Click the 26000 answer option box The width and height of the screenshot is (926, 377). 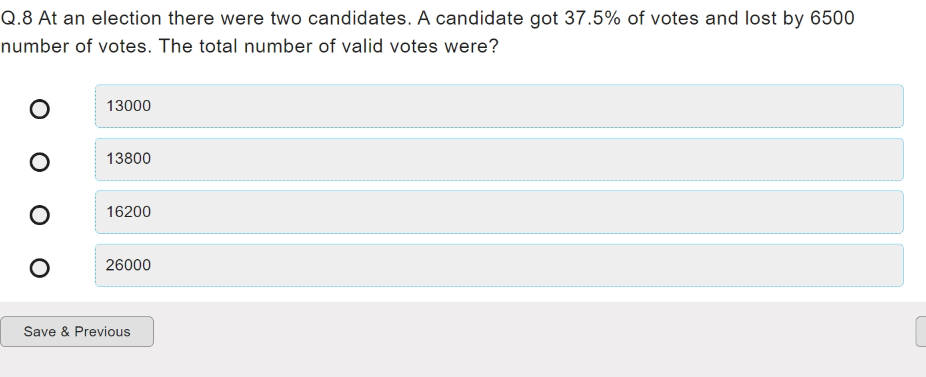coord(499,265)
